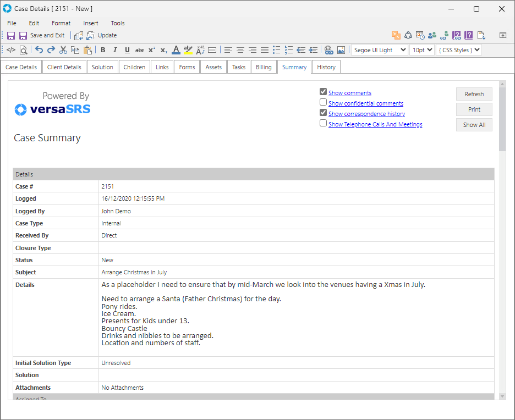The image size is (515, 420).
Task: Check Show Telephone Calls And Meetings box
Action: [x=324, y=123]
